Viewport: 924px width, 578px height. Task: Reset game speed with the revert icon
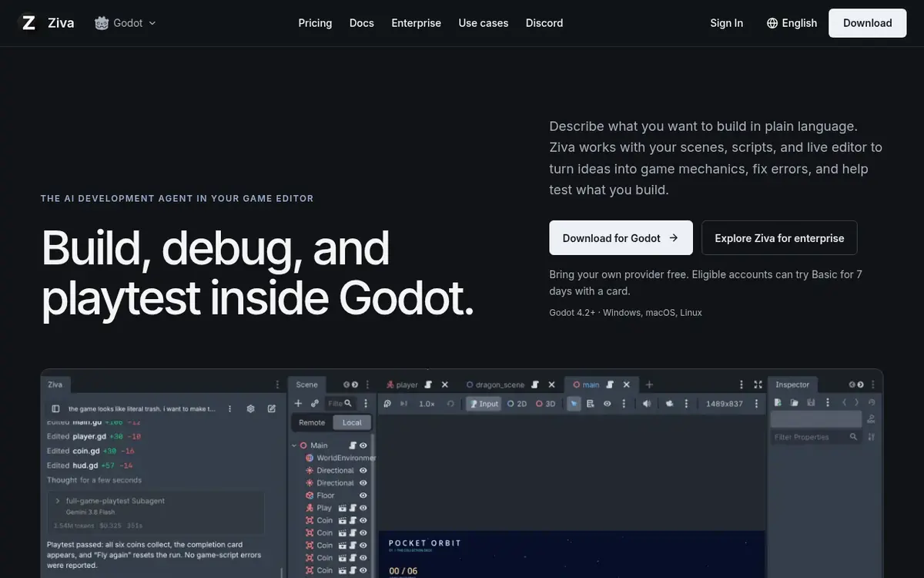(450, 404)
